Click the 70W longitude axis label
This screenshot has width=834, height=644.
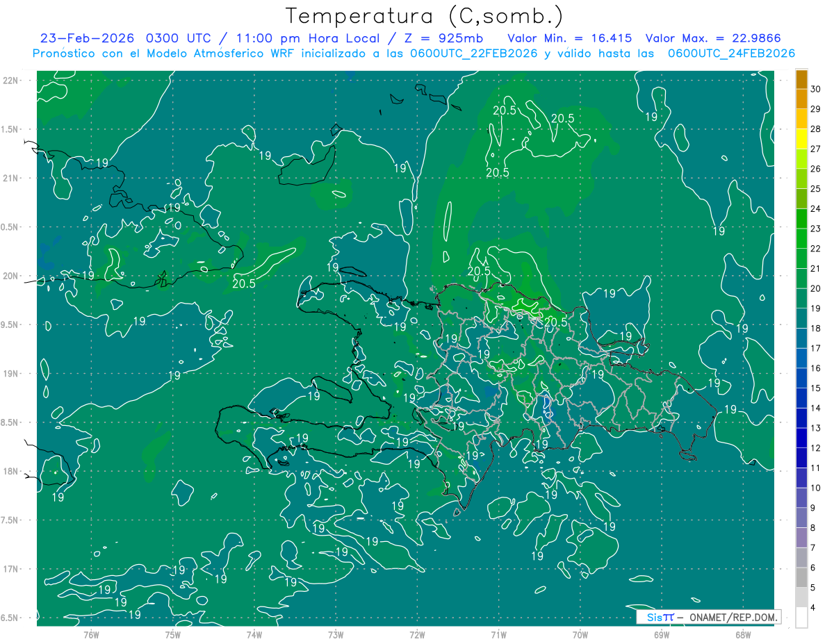pos(580,635)
